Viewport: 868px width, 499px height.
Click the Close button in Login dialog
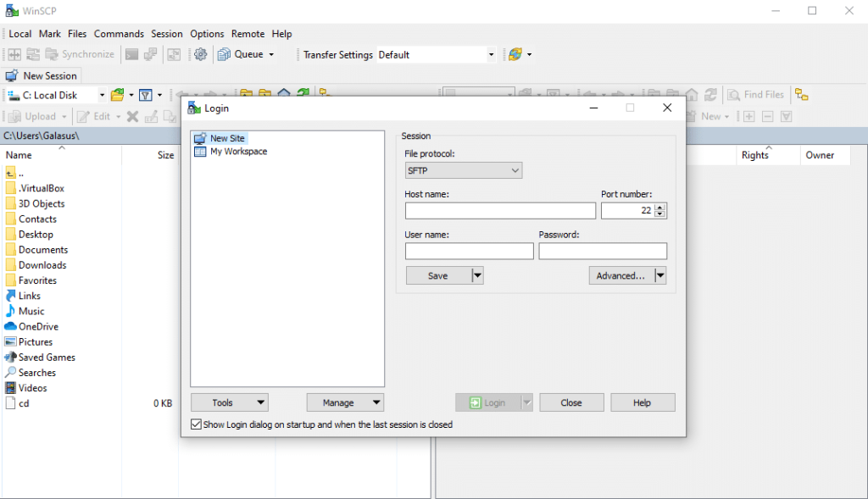(571, 402)
